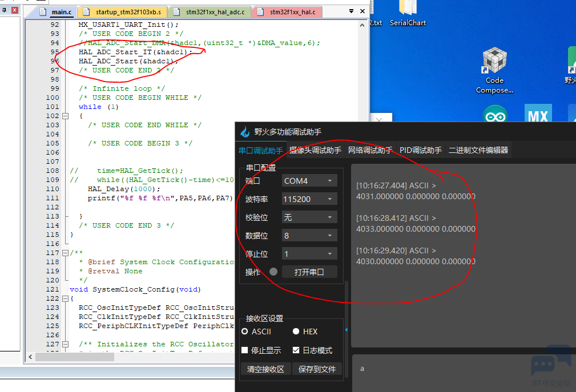The height and width of the screenshot is (392, 576).
Task: Click the blue collapse arrow beside receive settings
Action: [347, 330]
